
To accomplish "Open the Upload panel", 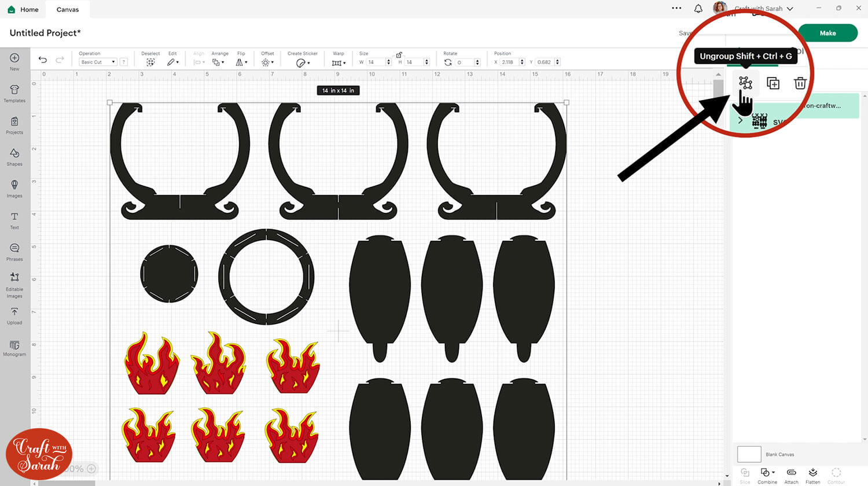I will point(14,315).
